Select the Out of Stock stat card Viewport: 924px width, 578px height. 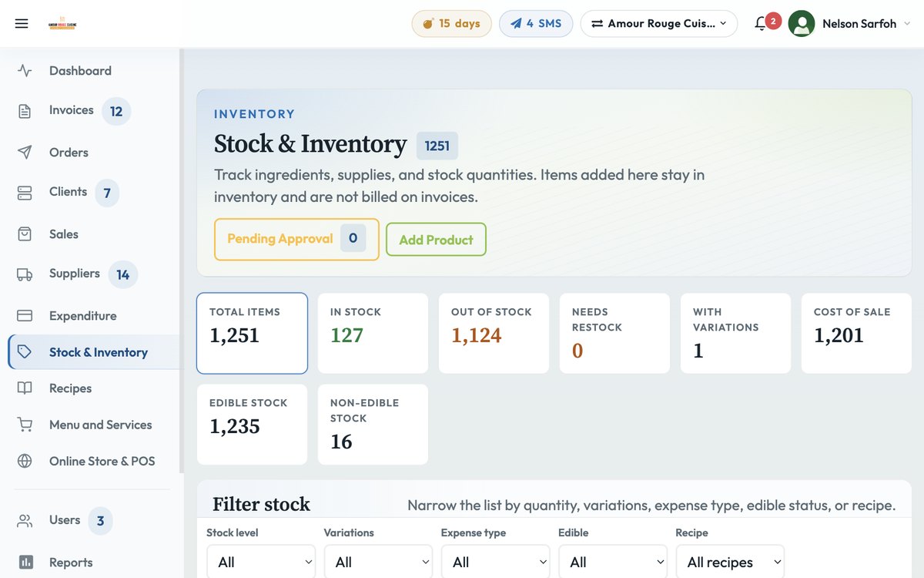[x=494, y=333]
